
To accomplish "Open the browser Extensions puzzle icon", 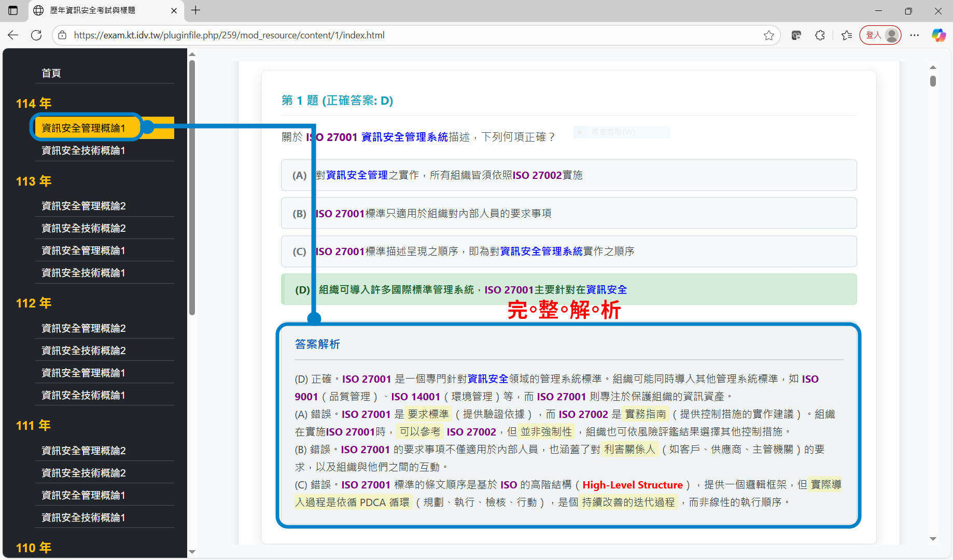I will pyautogui.click(x=820, y=35).
